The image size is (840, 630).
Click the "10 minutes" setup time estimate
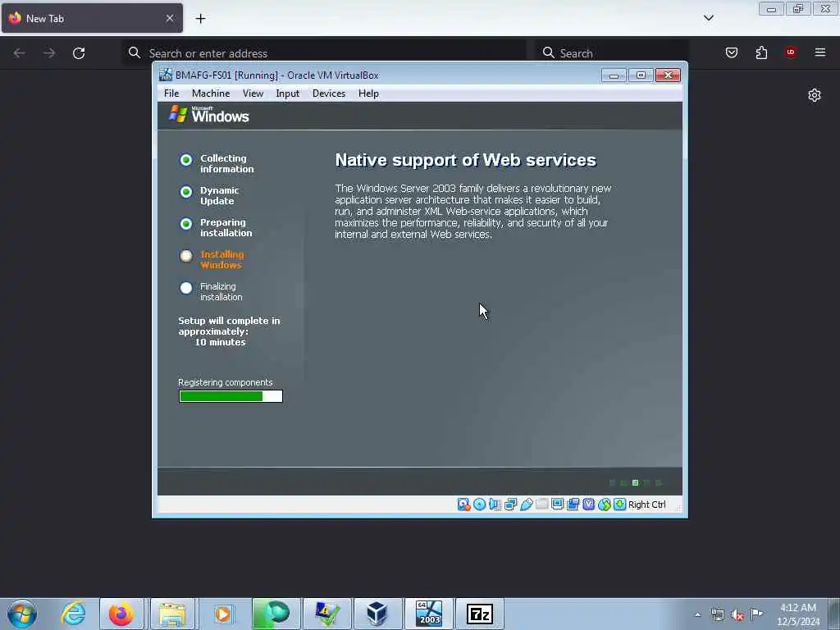pos(220,342)
